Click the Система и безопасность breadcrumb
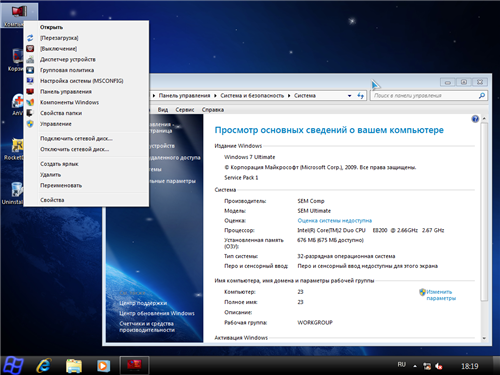Viewport: 500px width, 375px height. point(252,96)
